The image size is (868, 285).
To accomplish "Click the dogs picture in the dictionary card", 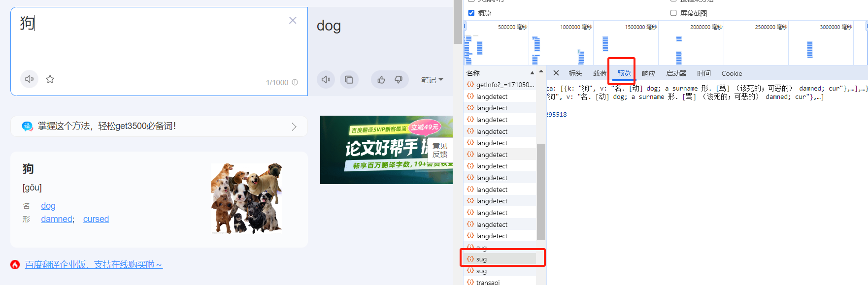I will [247, 198].
